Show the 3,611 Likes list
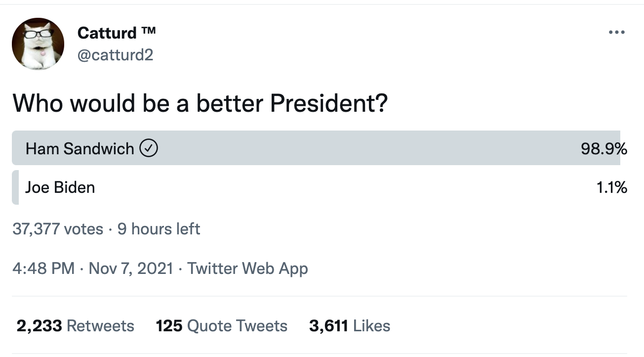The width and height of the screenshot is (644, 357). pyautogui.click(x=350, y=326)
